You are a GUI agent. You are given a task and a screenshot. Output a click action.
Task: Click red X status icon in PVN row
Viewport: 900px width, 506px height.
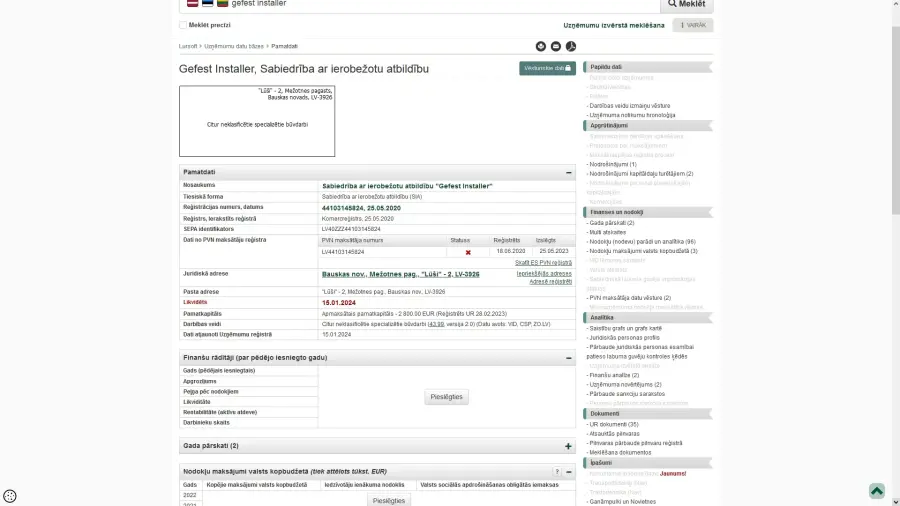point(468,252)
